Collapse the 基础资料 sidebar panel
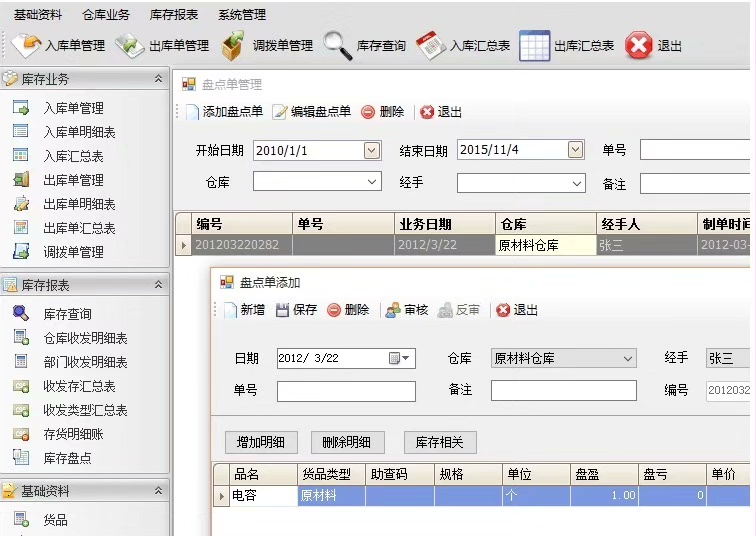The width and height of the screenshot is (756, 536). pyautogui.click(x=158, y=491)
